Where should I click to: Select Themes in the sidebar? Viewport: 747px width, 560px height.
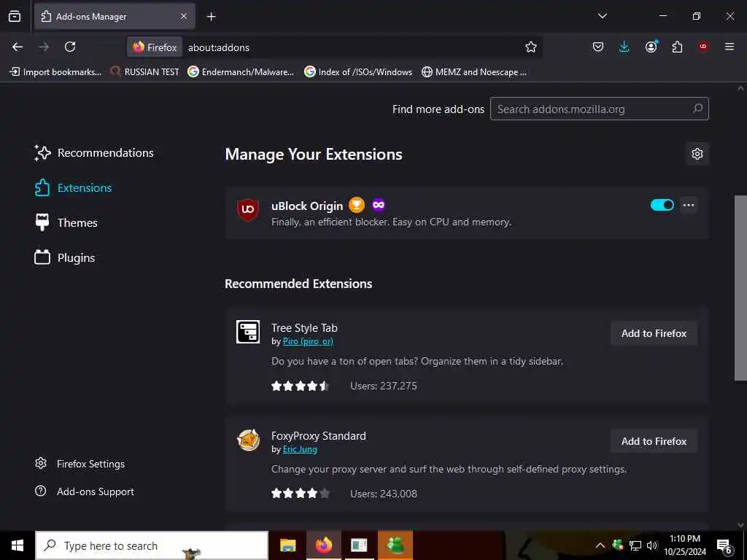(66, 222)
